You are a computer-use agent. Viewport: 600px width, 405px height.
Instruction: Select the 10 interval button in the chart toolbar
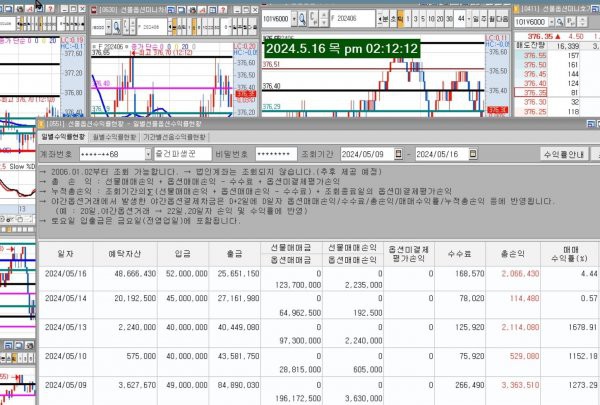(431, 19)
